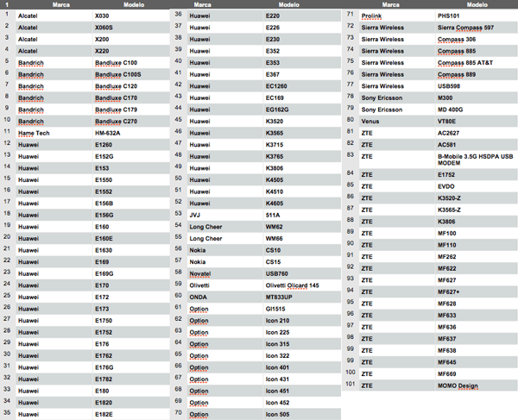This screenshot has width=518, height=420.
Task: Select the K3715 model cell
Action: [302, 145]
